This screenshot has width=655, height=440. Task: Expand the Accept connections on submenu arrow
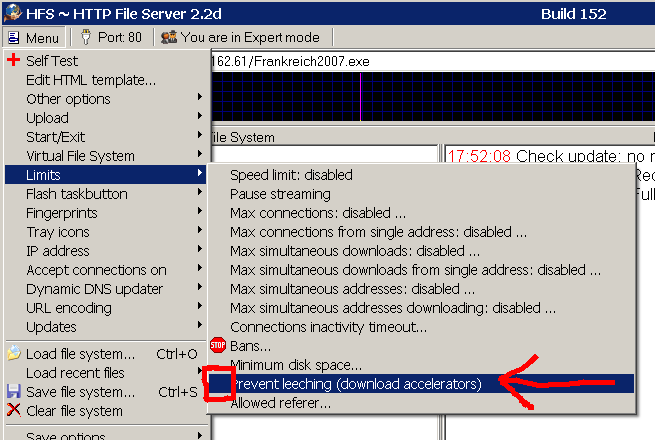[x=200, y=268]
